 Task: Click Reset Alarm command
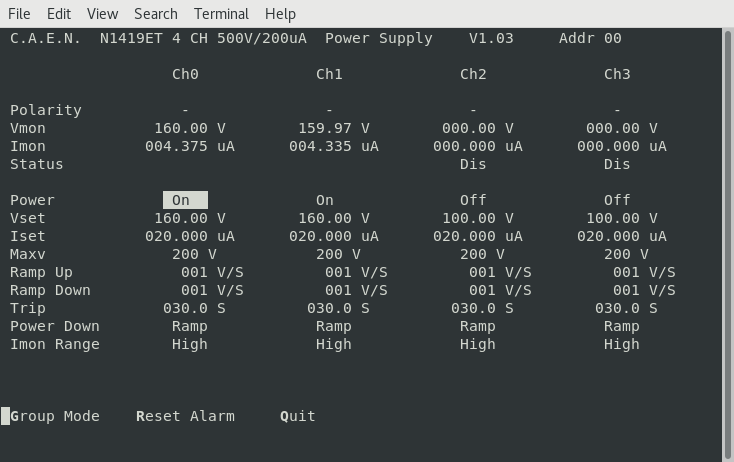(x=185, y=416)
